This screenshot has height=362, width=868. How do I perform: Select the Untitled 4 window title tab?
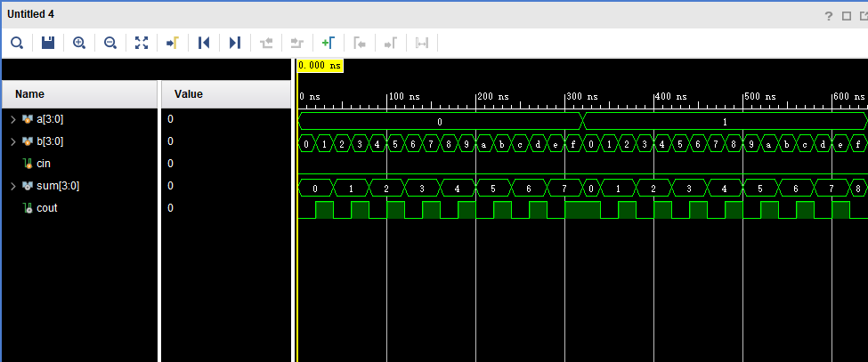click(31, 14)
